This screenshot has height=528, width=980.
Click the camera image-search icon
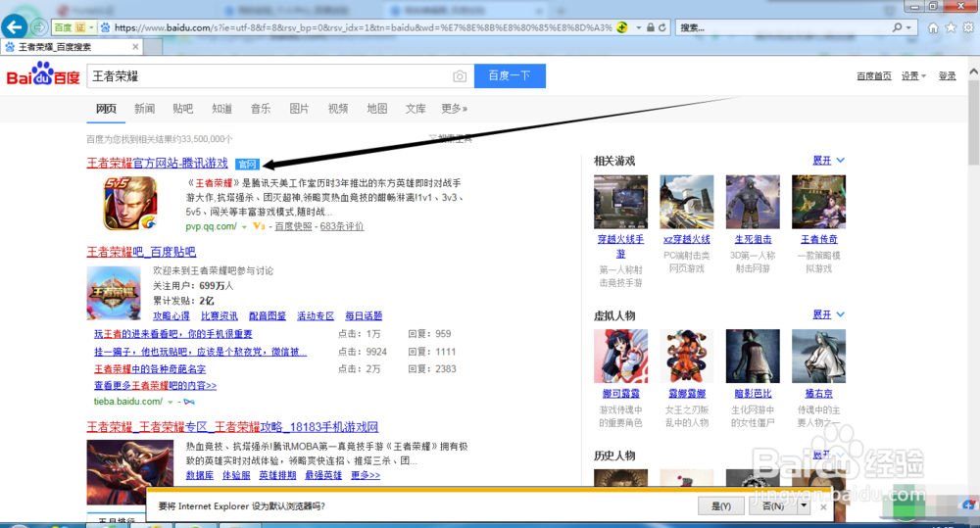(x=460, y=76)
